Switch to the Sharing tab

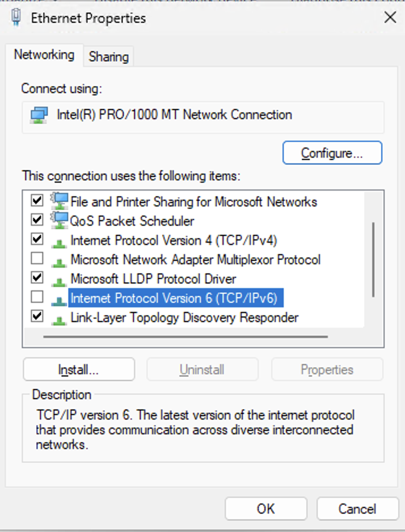(108, 57)
